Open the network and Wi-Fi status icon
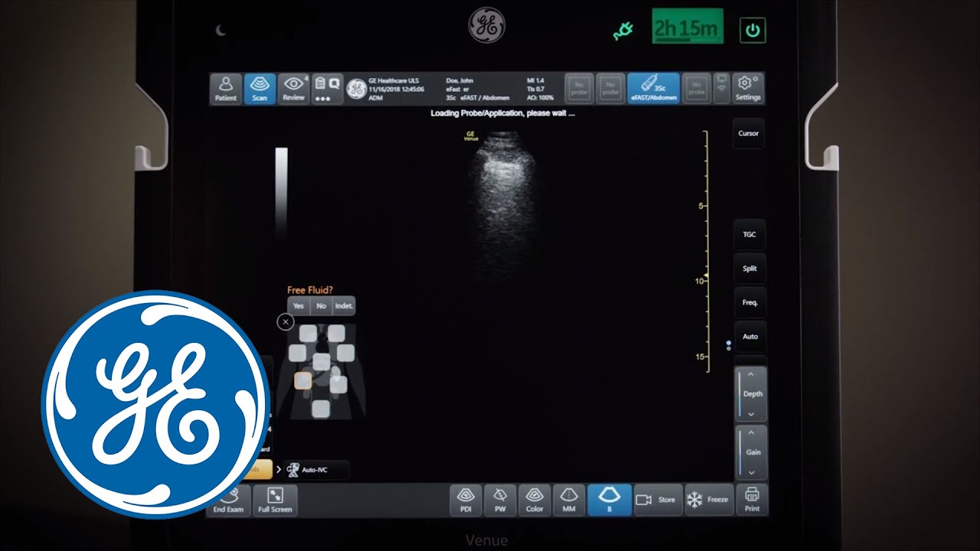980x551 pixels. point(721,88)
